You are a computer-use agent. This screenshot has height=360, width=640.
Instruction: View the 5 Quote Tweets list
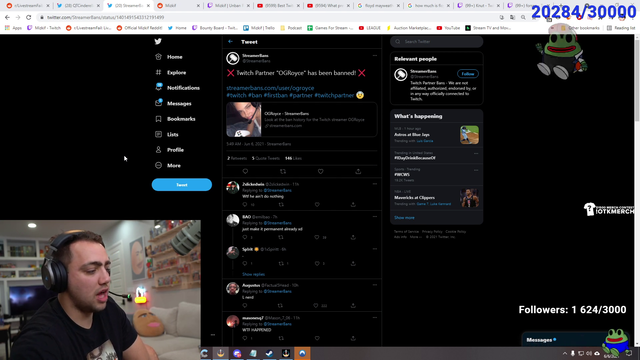click(x=266, y=158)
